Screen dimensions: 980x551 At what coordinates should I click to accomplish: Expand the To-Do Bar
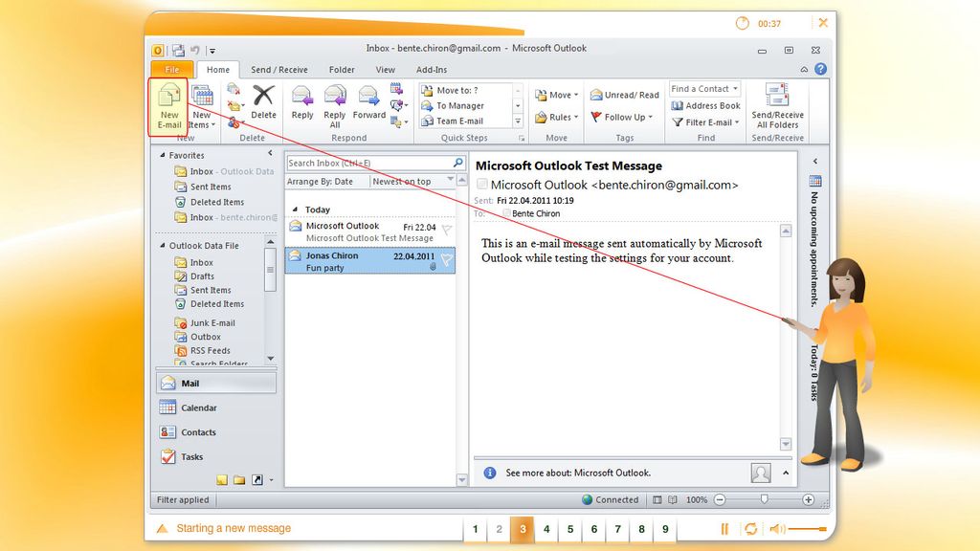click(x=815, y=161)
